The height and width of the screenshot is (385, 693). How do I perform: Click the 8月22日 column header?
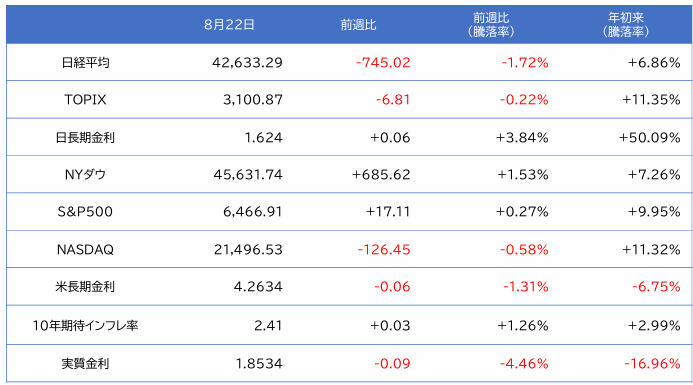click(229, 25)
